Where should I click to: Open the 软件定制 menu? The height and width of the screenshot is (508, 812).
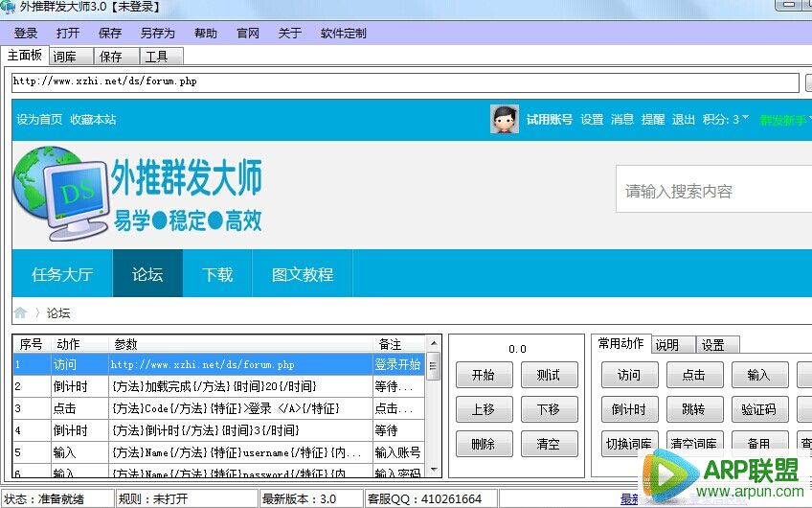click(x=343, y=34)
